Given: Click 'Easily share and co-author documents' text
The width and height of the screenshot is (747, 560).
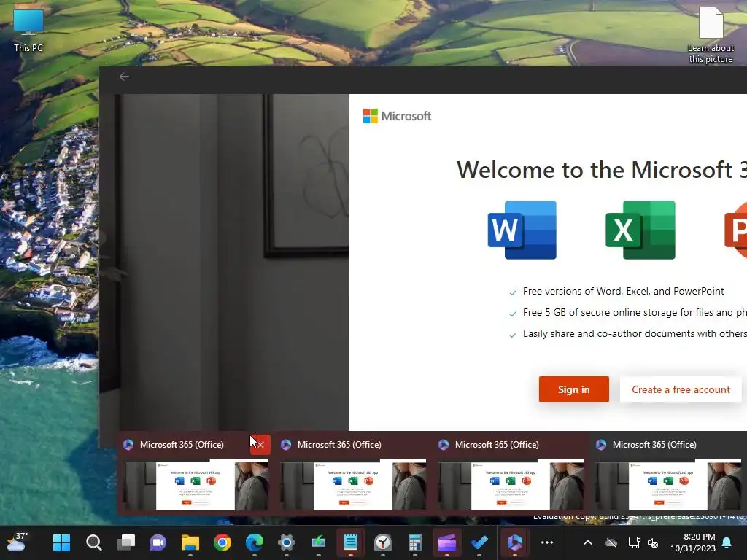Looking at the screenshot, I should coord(635,333).
